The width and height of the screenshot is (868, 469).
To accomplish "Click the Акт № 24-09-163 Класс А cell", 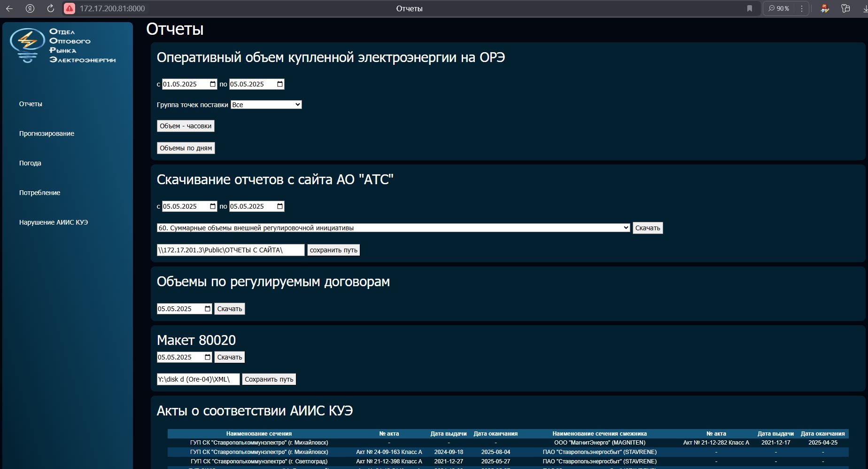I will 389,452.
